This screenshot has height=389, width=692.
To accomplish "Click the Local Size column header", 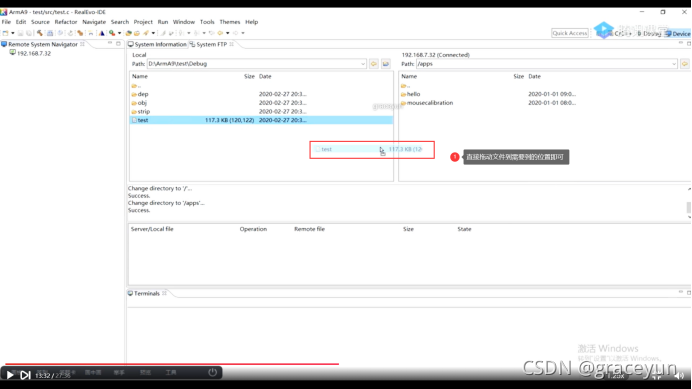I will tap(249, 76).
